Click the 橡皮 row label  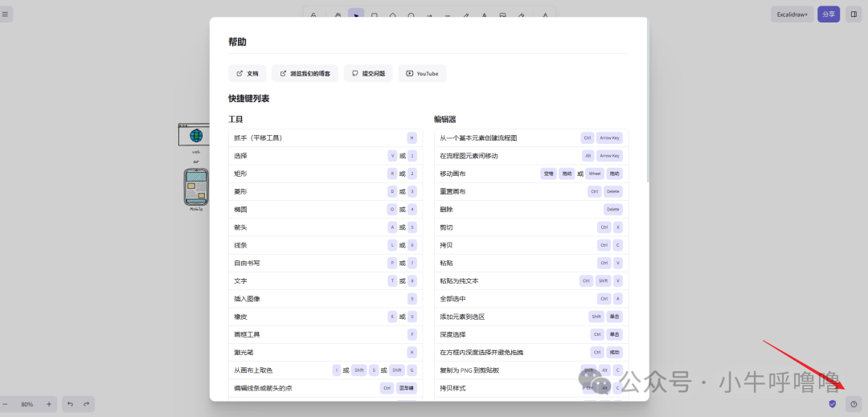240,317
